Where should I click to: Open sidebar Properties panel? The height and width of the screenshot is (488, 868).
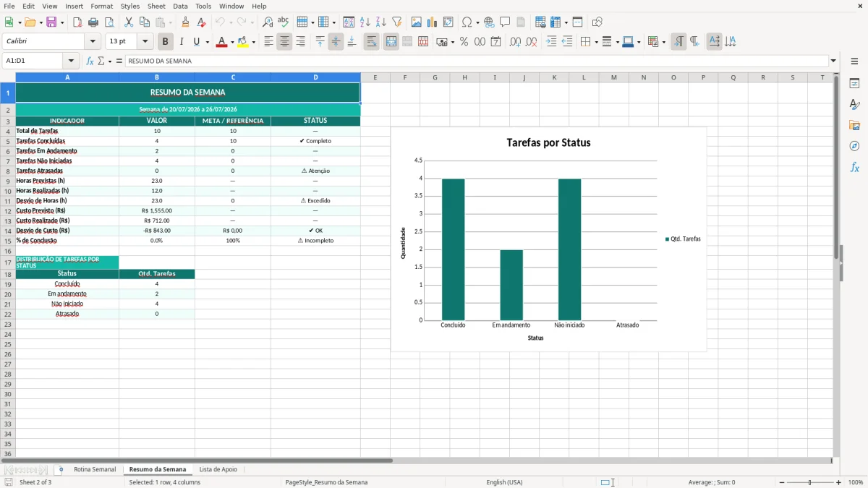coord(854,84)
